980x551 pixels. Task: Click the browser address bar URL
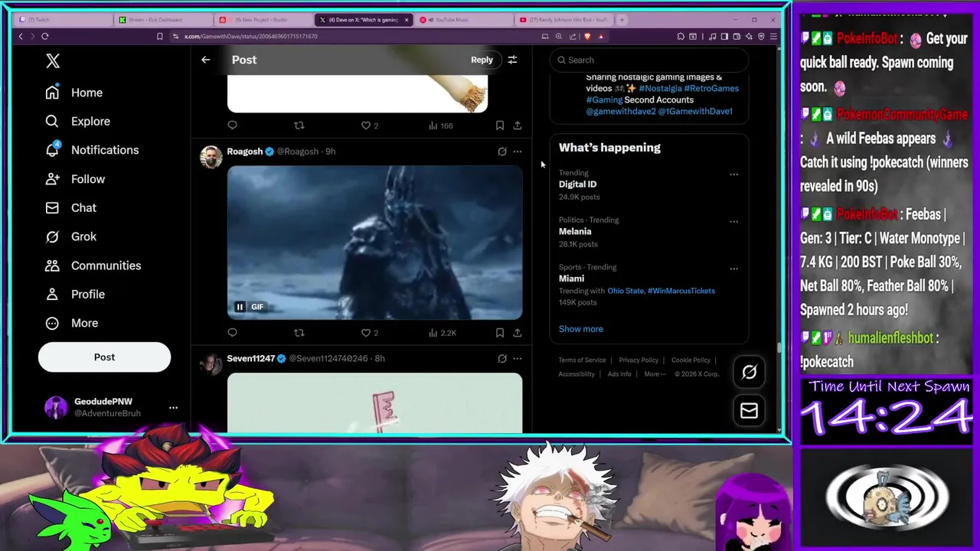pos(250,36)
